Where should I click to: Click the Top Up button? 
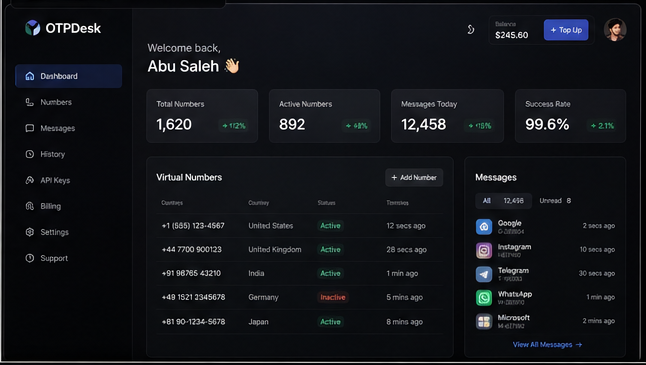[x=566, y=30]
